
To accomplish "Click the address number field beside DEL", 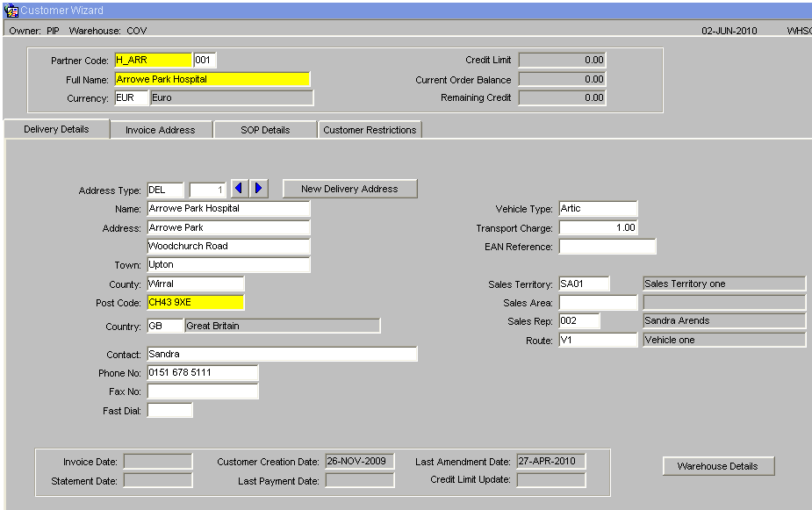I will [x=208, y=190].
